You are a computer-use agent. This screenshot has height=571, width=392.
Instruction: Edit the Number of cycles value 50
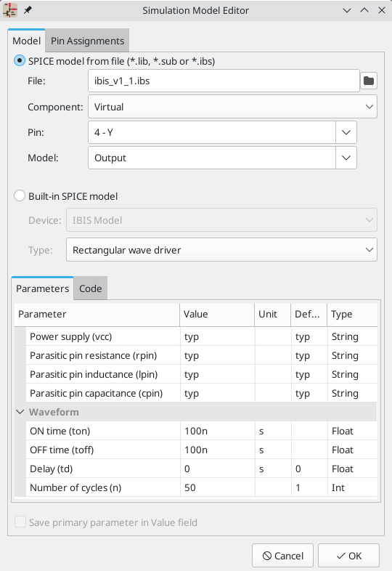[x=218, y=487]
